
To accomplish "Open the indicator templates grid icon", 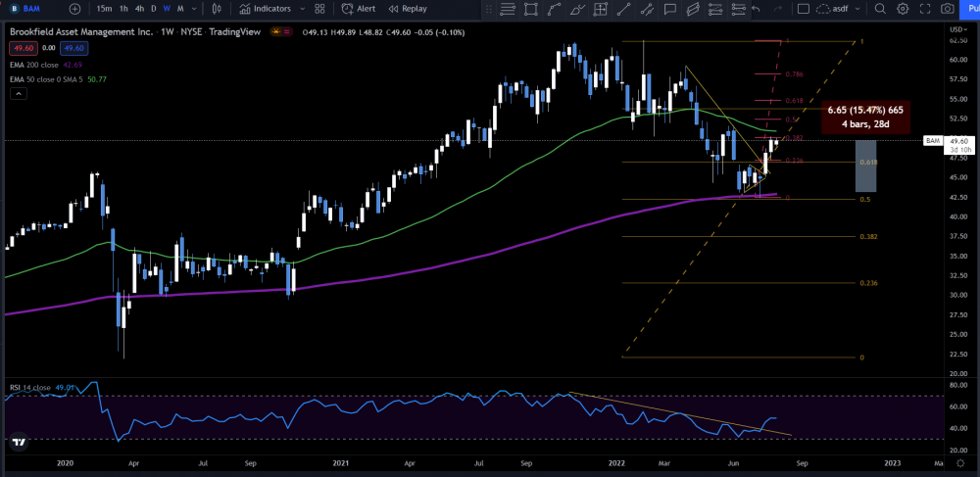I will [x=319, y=8].
